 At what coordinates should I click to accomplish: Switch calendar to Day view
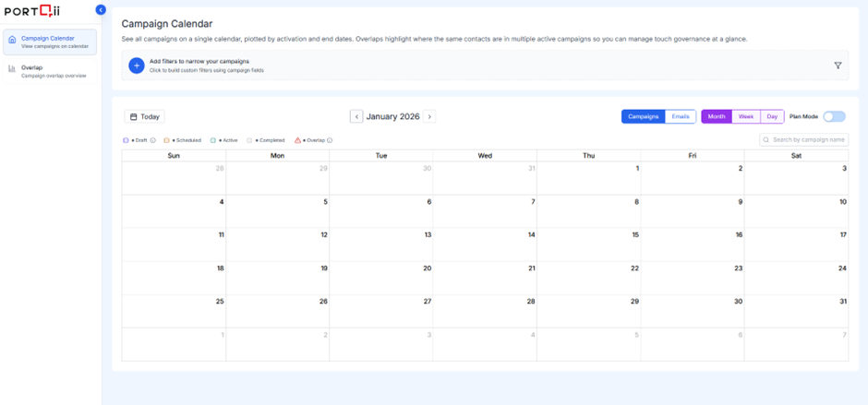(772, 117)
